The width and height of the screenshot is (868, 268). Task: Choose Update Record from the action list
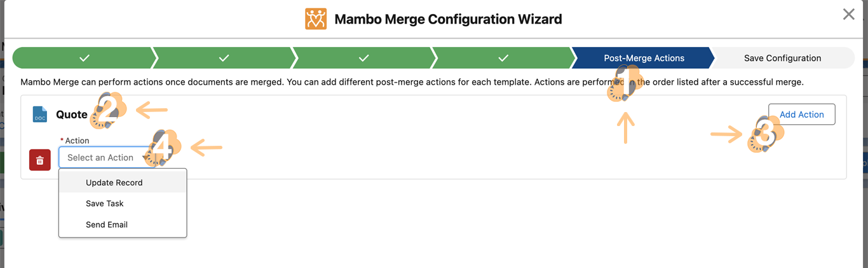tap(114, 183)
